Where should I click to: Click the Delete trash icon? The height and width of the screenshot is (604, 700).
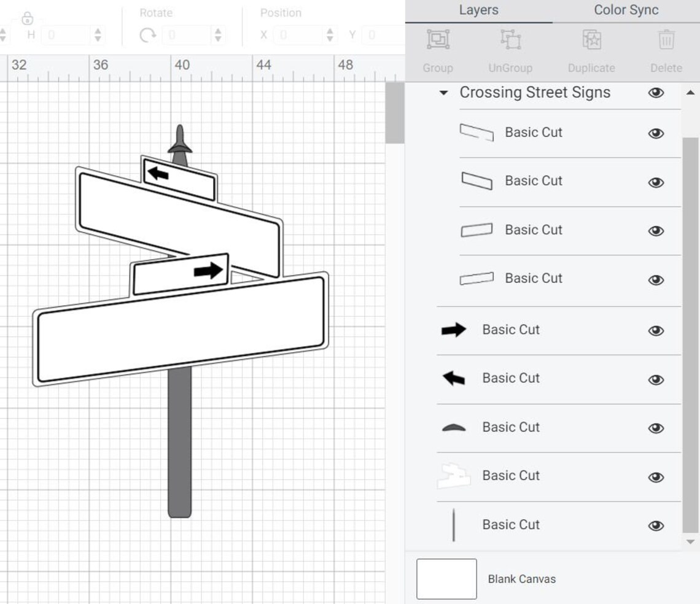(x=666, y=40)
